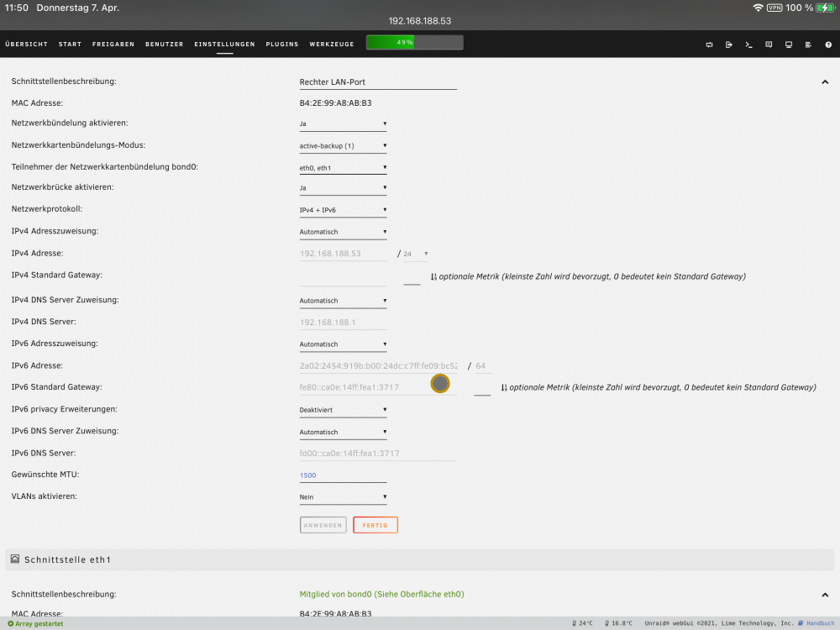Tap the battery icon in status bar
The image size is (840, 630).
coord(825,8)
